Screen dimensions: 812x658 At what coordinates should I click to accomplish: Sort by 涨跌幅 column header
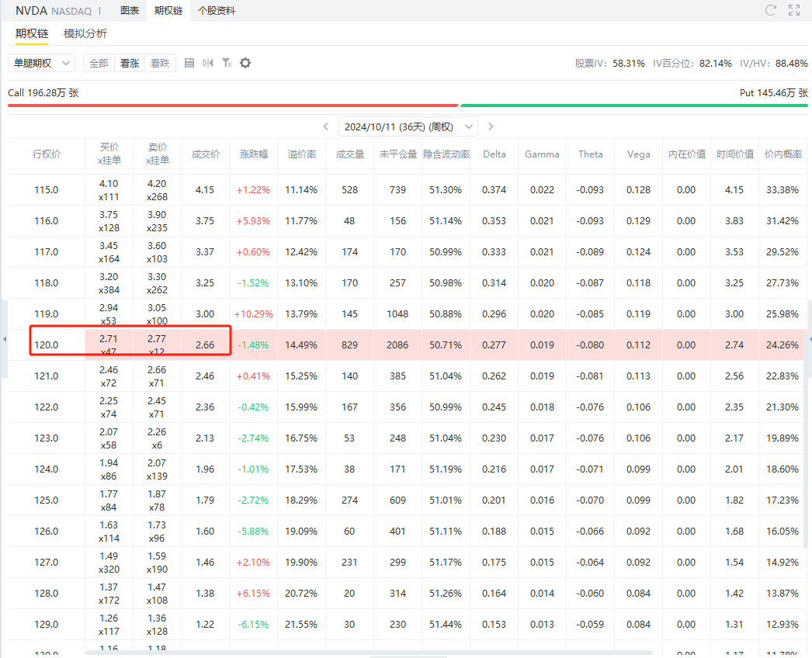[x=254, y=154]
